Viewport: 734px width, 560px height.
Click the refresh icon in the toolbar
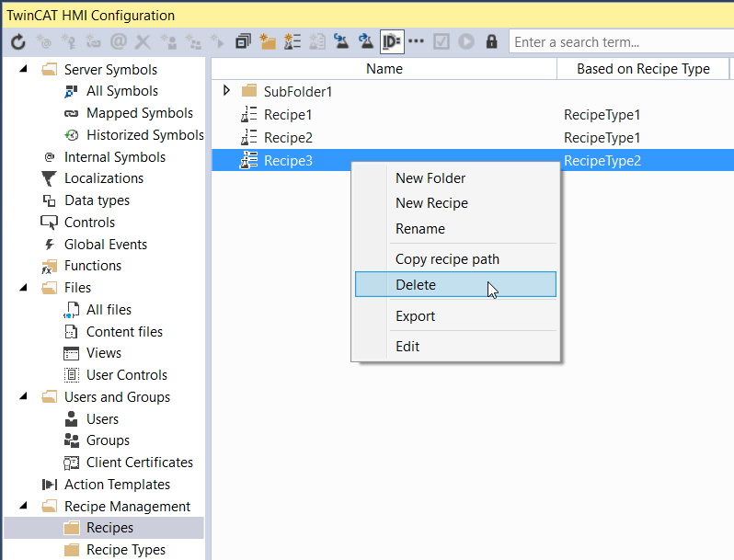click(x=17, y=42)
